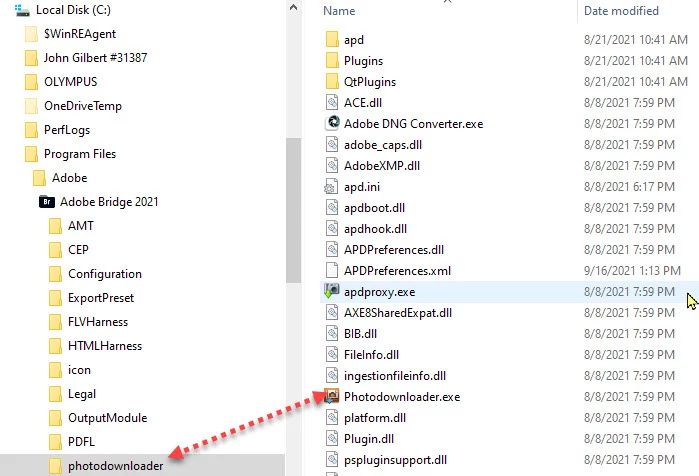Image resolution: width=699 pixels, height=476 pixels.
Task: Select the Local Disk (C:) drive icon
Action: pyautogui.click(x=22, y=10)
